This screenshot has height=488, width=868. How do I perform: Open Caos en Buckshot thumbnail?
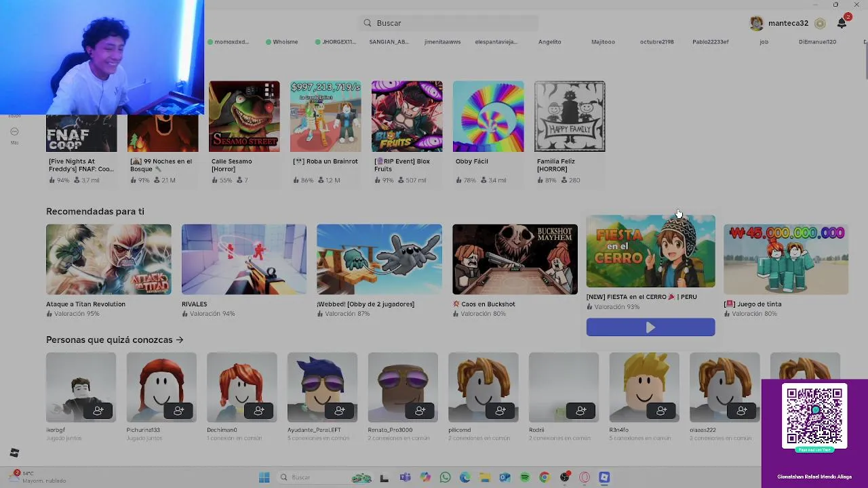tap(515, 260)
